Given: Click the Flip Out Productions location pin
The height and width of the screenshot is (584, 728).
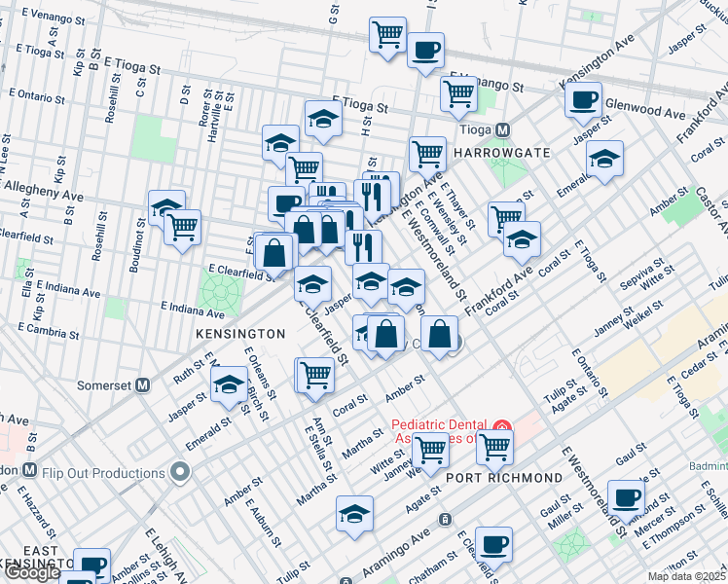Looking at the screenshot, I should coord(181,473).
